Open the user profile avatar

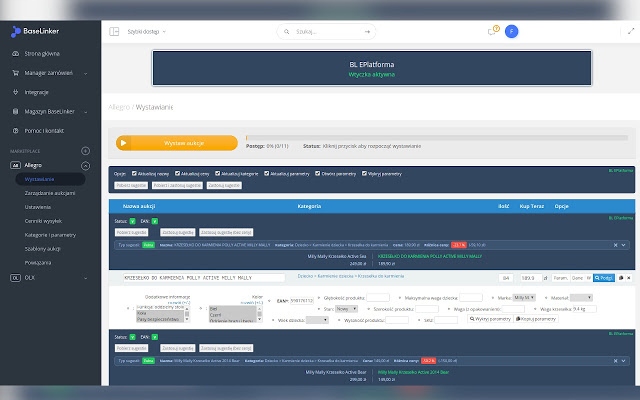click(511, 31)
